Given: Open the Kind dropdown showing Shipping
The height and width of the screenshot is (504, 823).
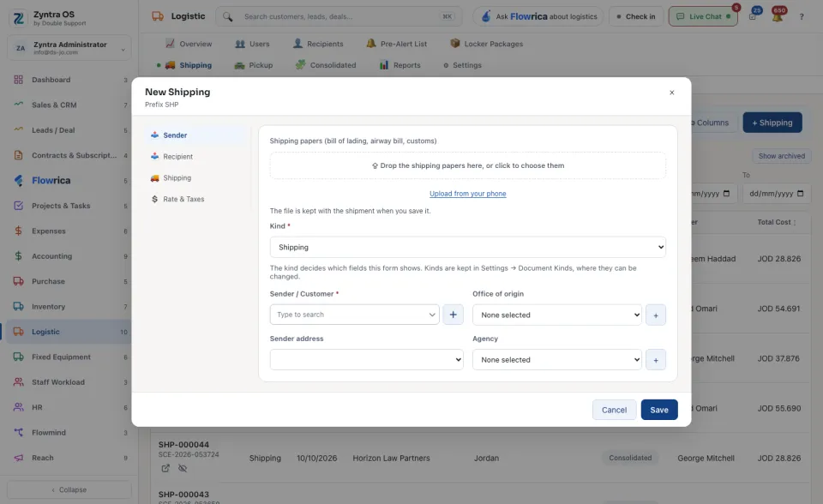Looking at the screenshot, I should click(468, 247).
